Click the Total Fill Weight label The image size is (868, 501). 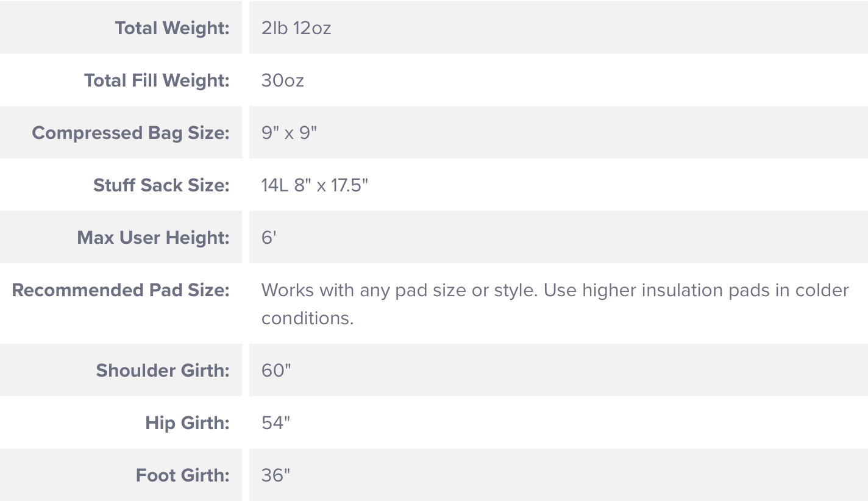(x=157, y=80)
